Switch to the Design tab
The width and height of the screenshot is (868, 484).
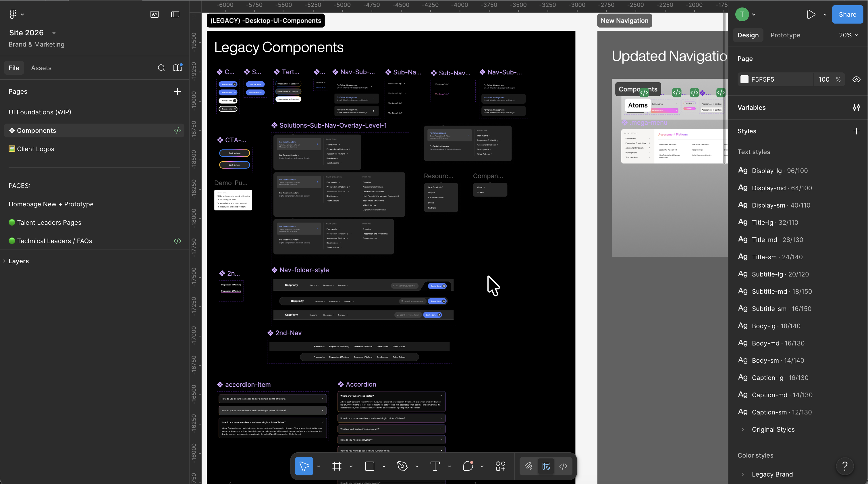pos(748,35)
